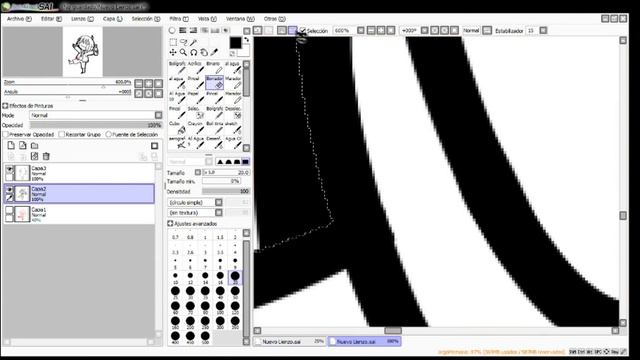The image size is (640, 360).
Task: Open the Capa menu
Action: point(112,19)
